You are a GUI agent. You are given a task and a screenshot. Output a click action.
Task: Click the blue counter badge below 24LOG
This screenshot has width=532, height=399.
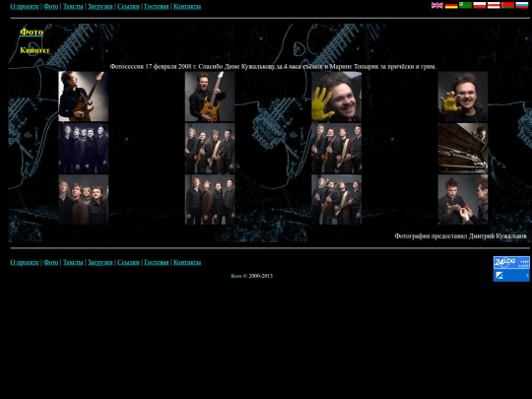tap(511, 276)
